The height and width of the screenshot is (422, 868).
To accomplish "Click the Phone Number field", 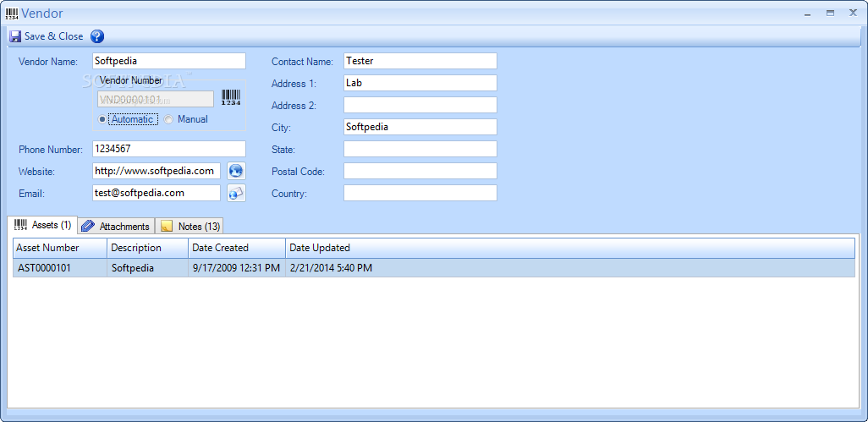I will (x=169, y=149).
